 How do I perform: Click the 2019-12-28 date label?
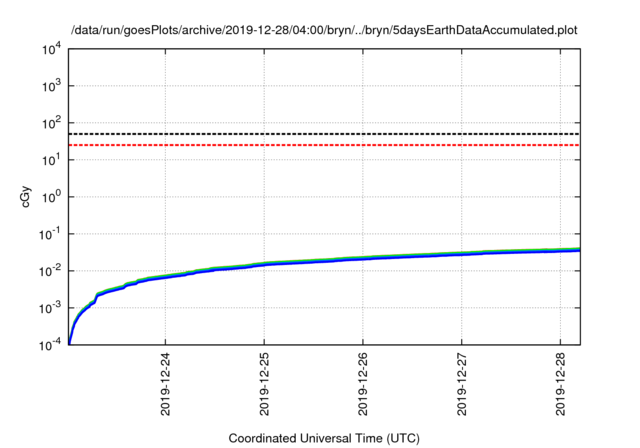coord(561,384)
